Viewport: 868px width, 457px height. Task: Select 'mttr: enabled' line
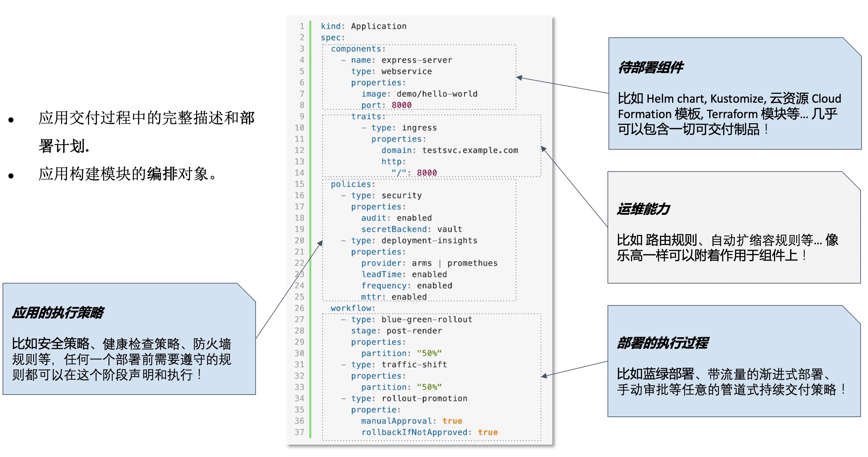tap(394, 297)
